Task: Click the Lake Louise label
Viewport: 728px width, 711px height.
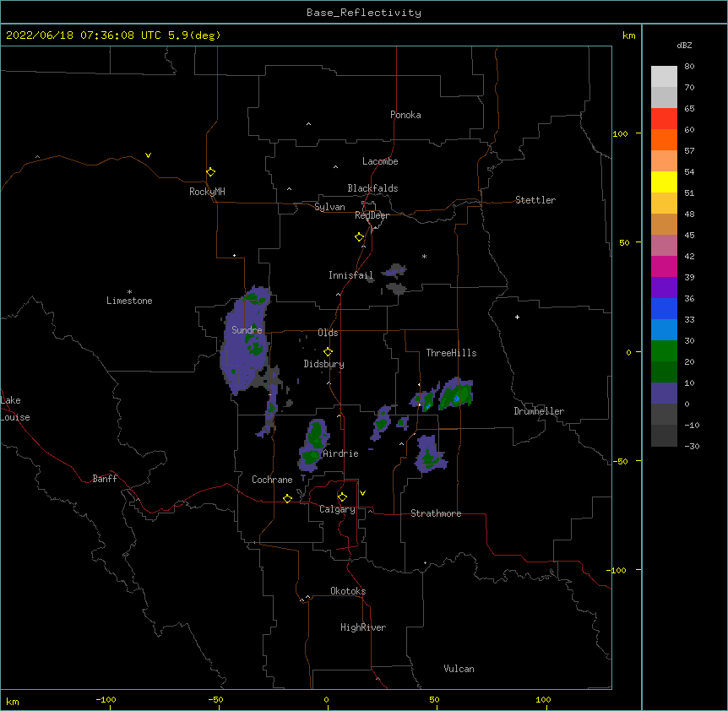Action: click(x=15, y=409)
